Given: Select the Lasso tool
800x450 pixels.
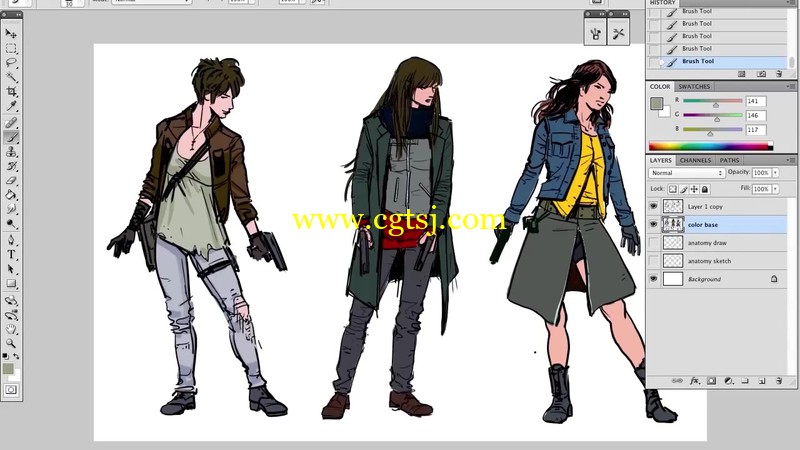Looking at the screenshot, I should [x=11, y=63].
